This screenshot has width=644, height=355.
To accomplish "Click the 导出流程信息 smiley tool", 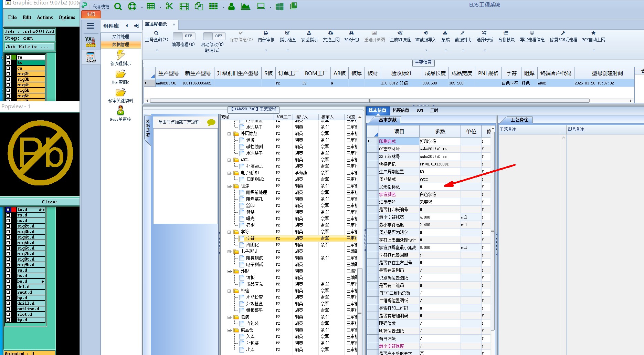I will pyautogui.click(x=532, y=37).
